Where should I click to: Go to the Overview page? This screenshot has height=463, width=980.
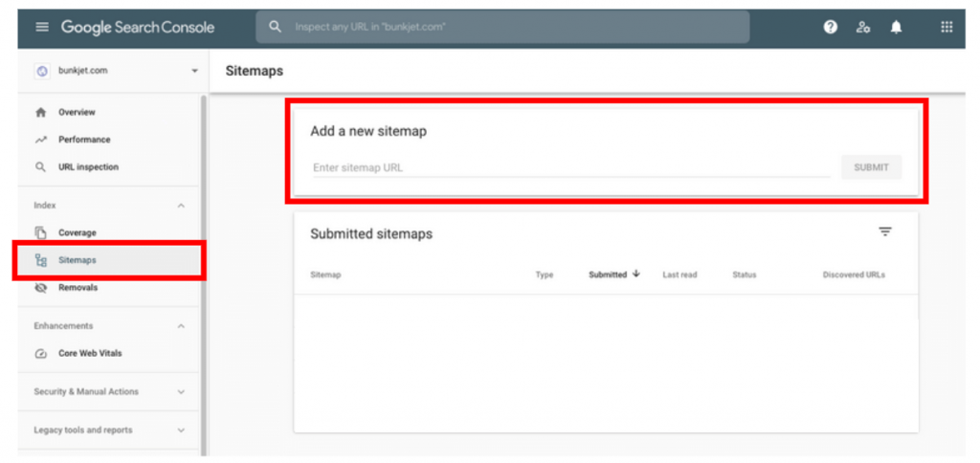coord(77,112)
